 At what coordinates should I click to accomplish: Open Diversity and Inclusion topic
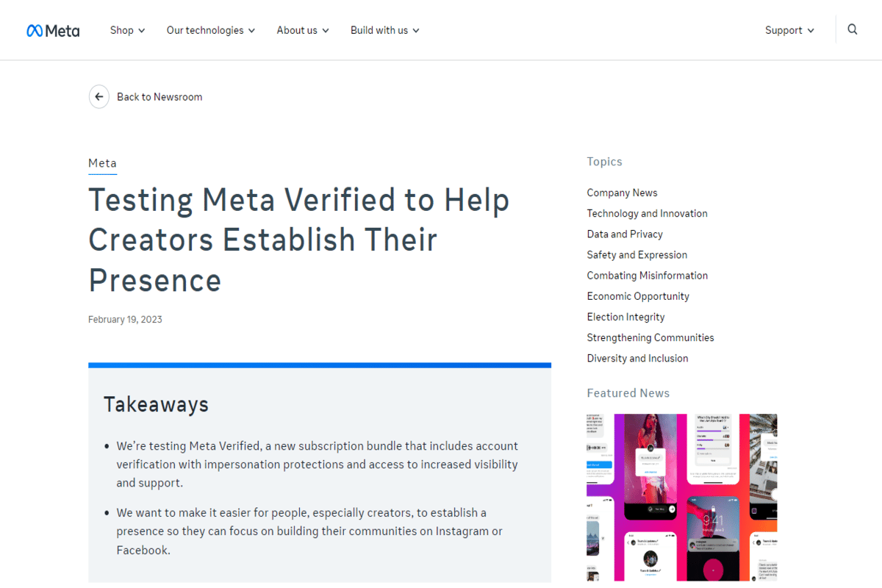point(637,358)
